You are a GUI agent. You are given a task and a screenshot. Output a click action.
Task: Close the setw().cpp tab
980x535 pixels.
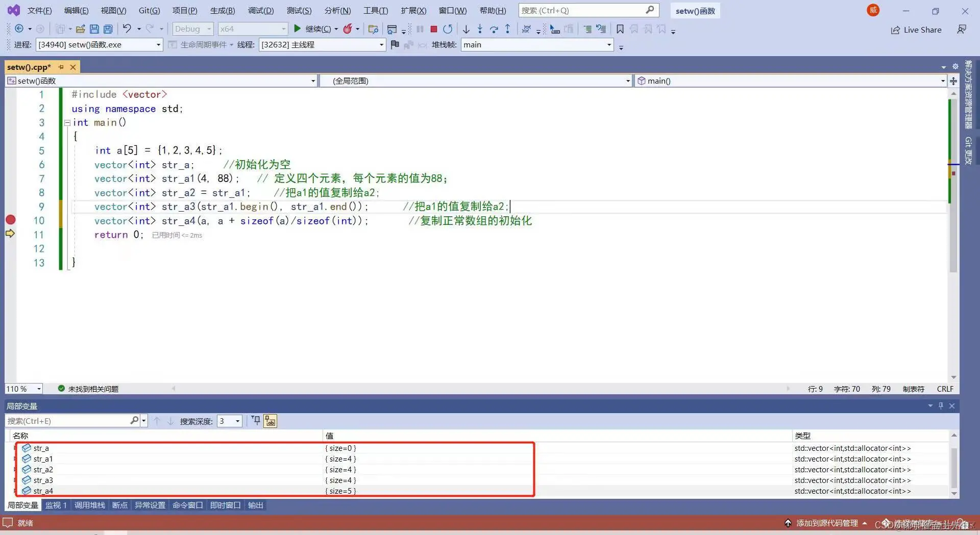coord(73,67)
